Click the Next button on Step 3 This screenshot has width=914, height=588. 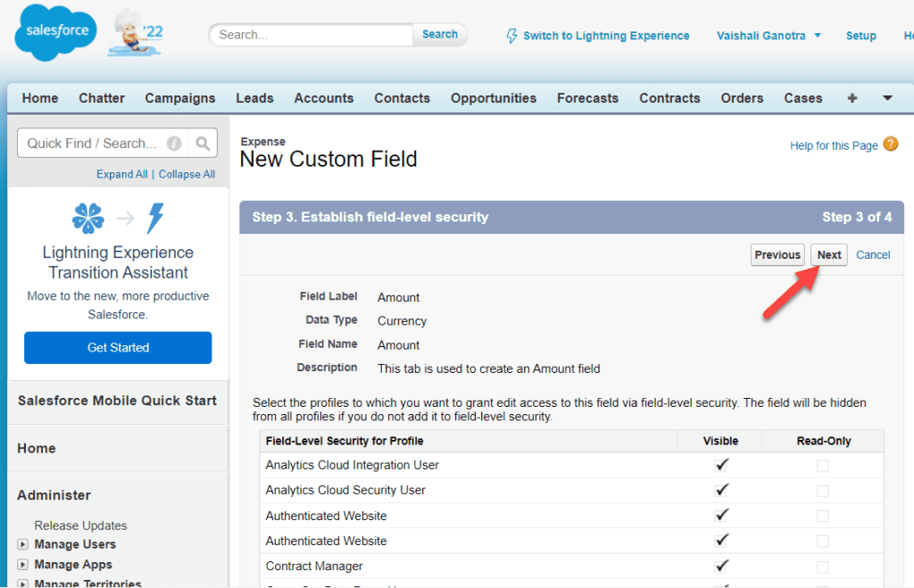[x=828, y=254]
